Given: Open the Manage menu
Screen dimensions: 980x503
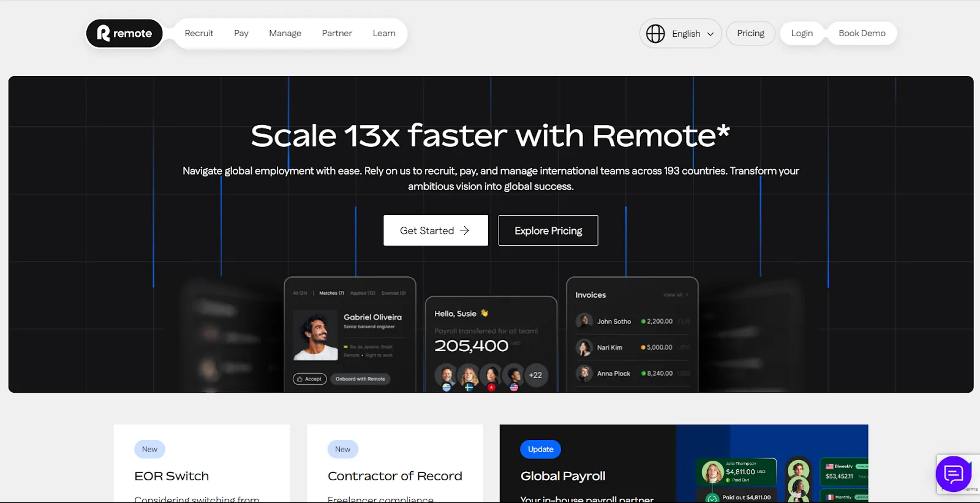Looking at the screenshot, I should coord(285,33).
